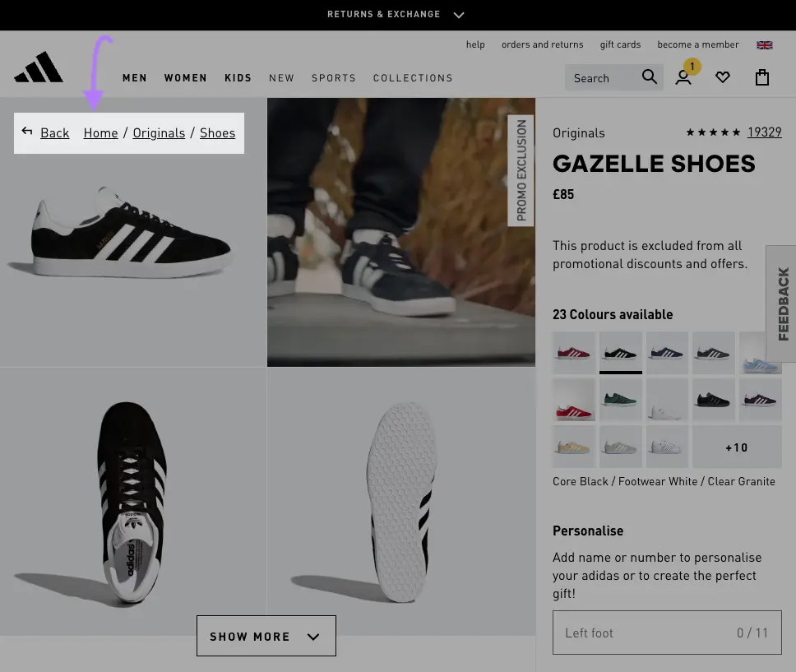
Task: Go to Shoes breadcrumb
Action: (217, 133)
